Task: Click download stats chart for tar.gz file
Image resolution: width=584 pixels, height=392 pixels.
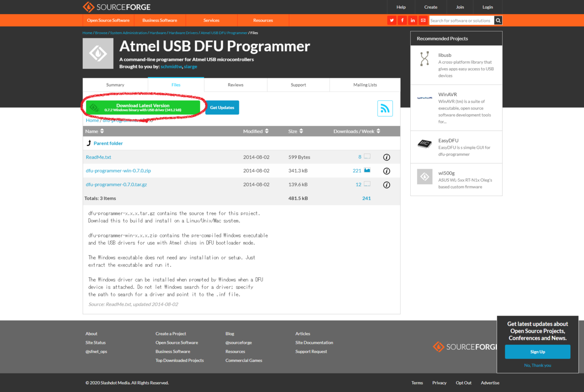Action: [367, 184]
